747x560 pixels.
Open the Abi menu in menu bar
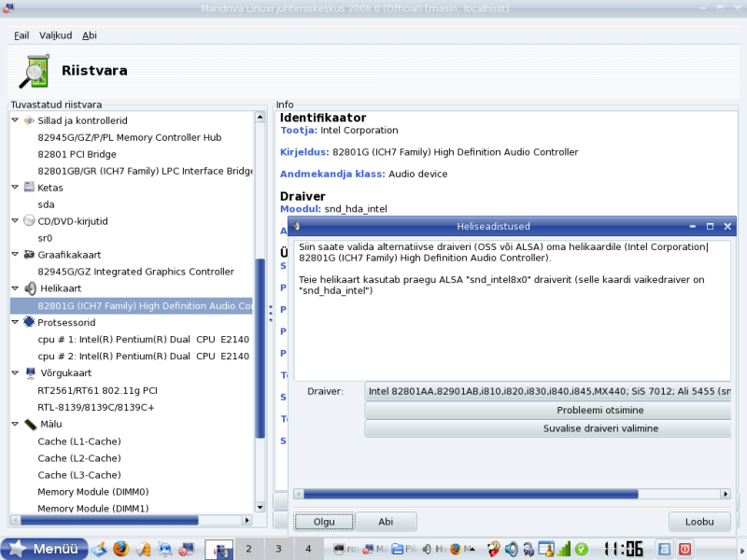coord(90,35)
